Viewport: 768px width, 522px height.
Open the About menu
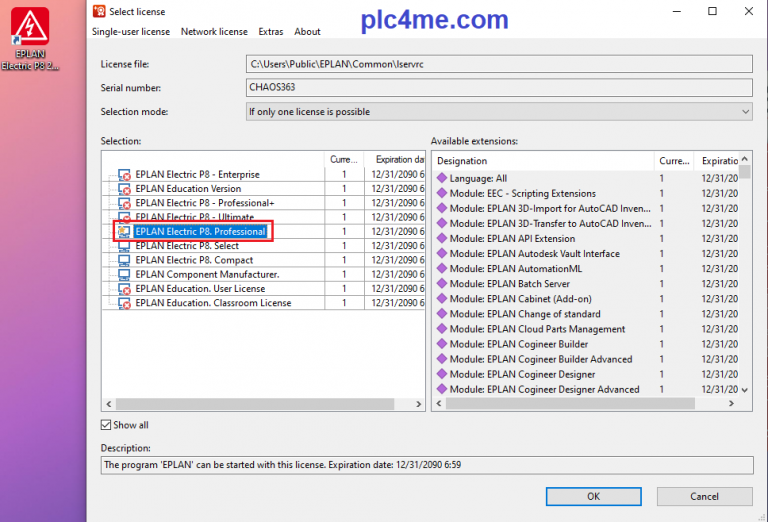point(308,32)
